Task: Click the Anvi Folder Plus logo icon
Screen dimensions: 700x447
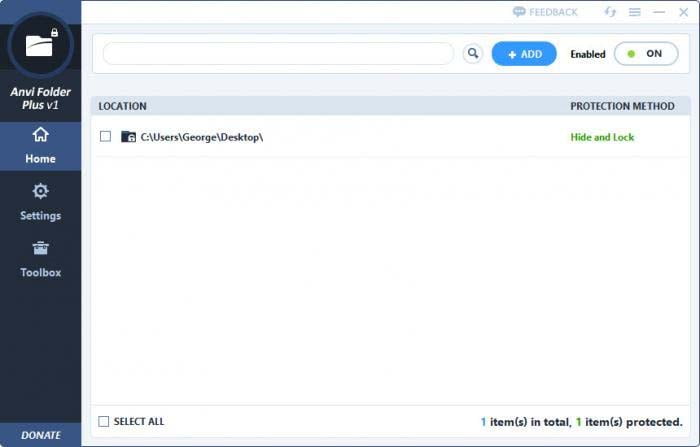Action: click(x=41, y=45)
